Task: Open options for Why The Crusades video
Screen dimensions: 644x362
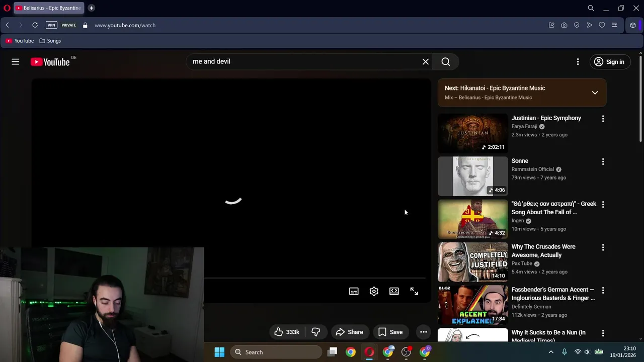Action: 603,247
